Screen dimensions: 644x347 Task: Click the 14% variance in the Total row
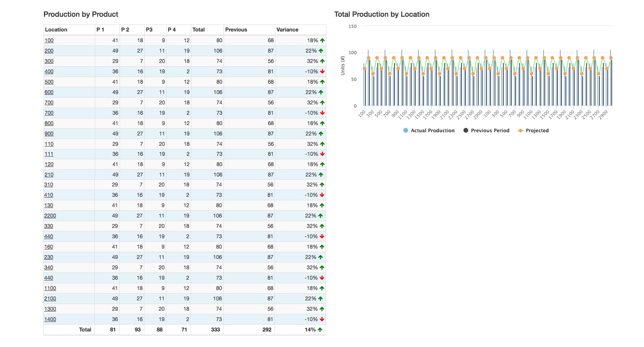click(310, 329)
